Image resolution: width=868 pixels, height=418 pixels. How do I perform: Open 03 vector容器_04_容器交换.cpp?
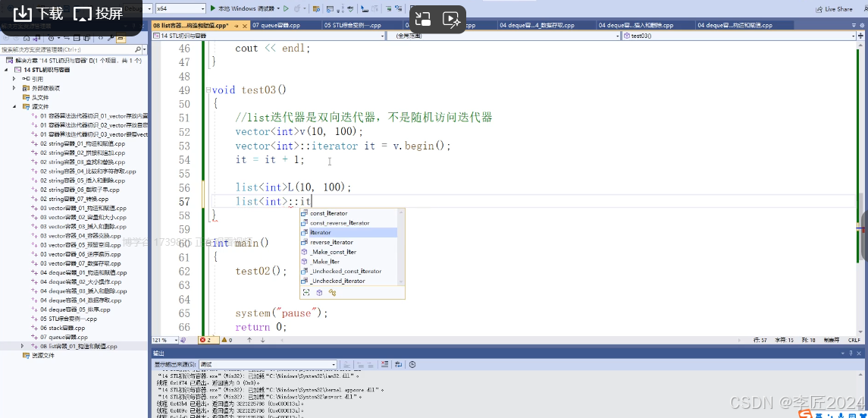pyautogui.click(x=81, y=235)
